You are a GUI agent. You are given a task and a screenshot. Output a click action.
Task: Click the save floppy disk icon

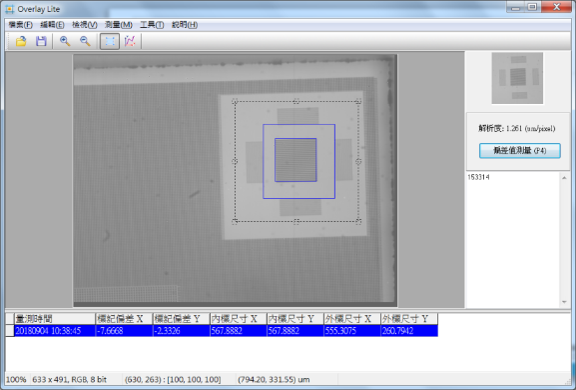pyautogui.click(x=41, y=41)
